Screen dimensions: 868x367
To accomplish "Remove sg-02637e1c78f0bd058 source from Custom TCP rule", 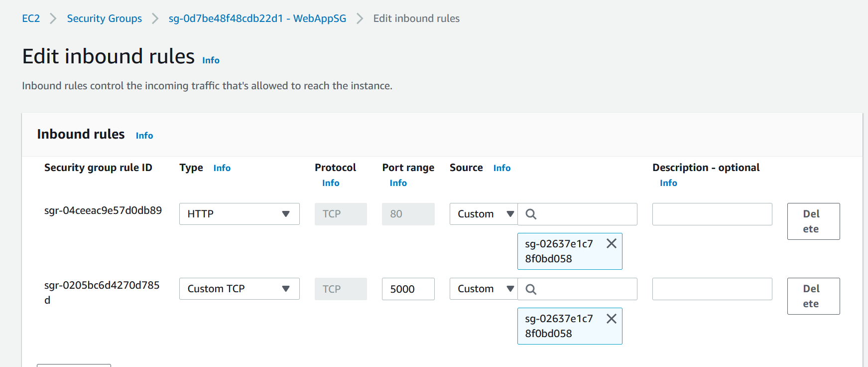I will 612,319.
